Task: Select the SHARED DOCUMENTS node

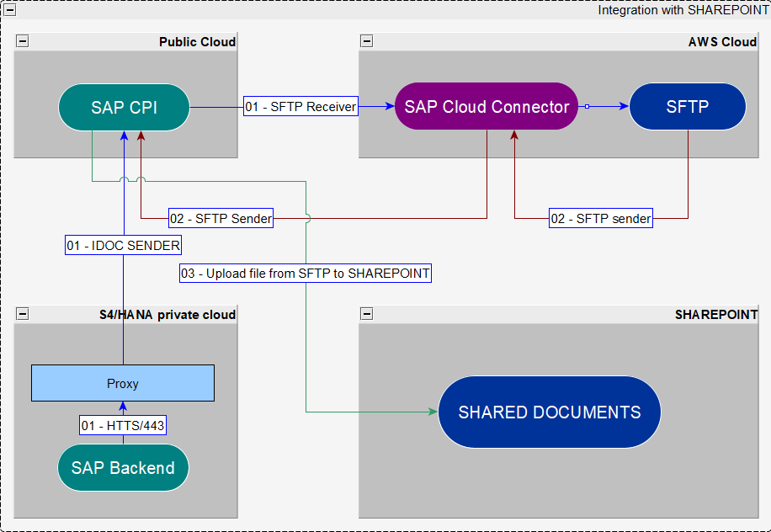Action: [x=549, y=412]
